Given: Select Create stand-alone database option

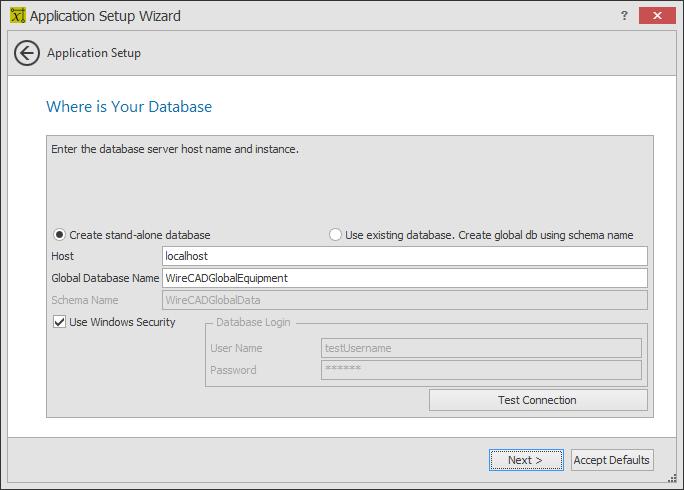Looking at the screenshot, I should pyautogui.click(x=60, y=235).
